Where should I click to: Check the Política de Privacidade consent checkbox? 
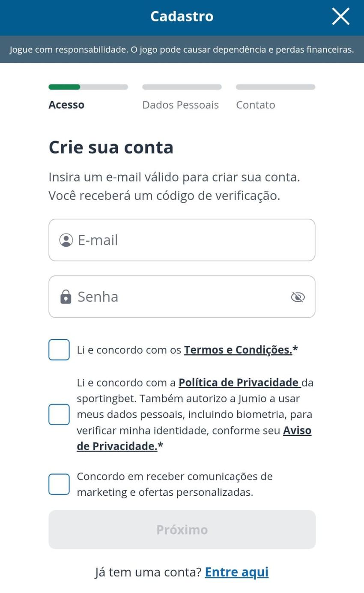pyautogui.click(x=59, y=414)
